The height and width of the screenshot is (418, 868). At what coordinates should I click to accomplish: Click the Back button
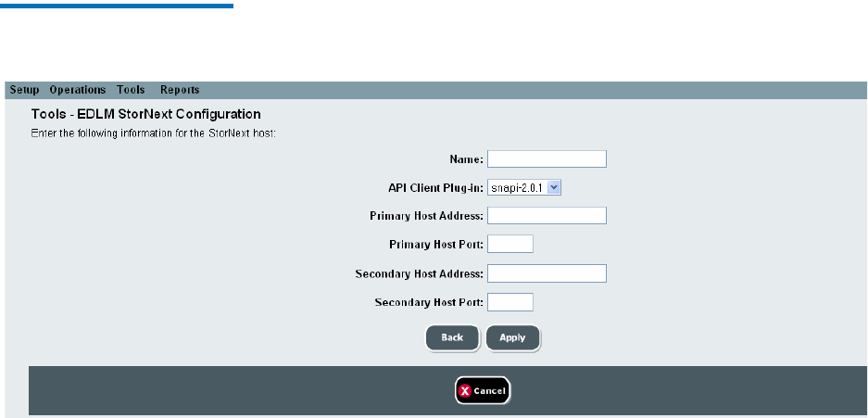point(452,337)
